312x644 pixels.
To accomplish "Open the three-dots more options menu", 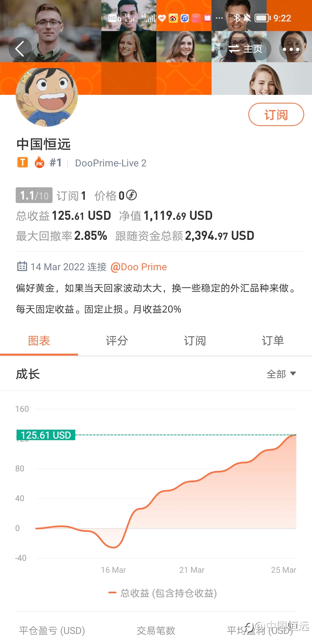I will click(291, 49).
